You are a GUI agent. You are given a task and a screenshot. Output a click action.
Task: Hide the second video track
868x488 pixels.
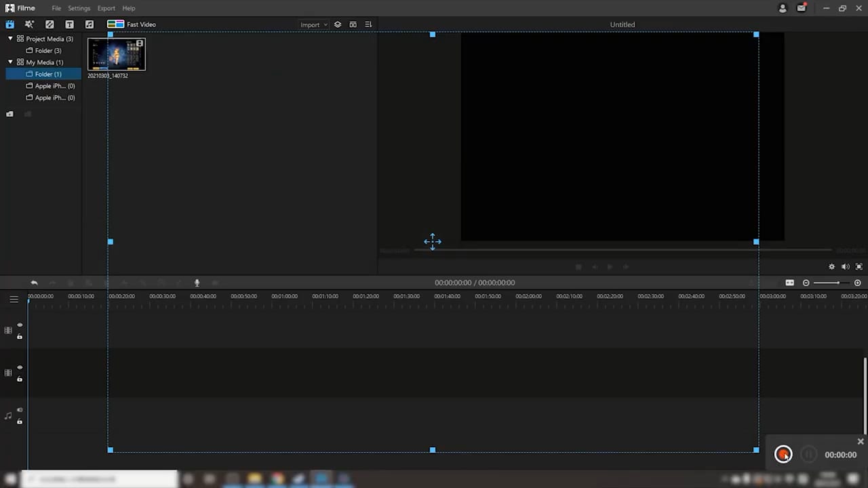coord(20,367)
